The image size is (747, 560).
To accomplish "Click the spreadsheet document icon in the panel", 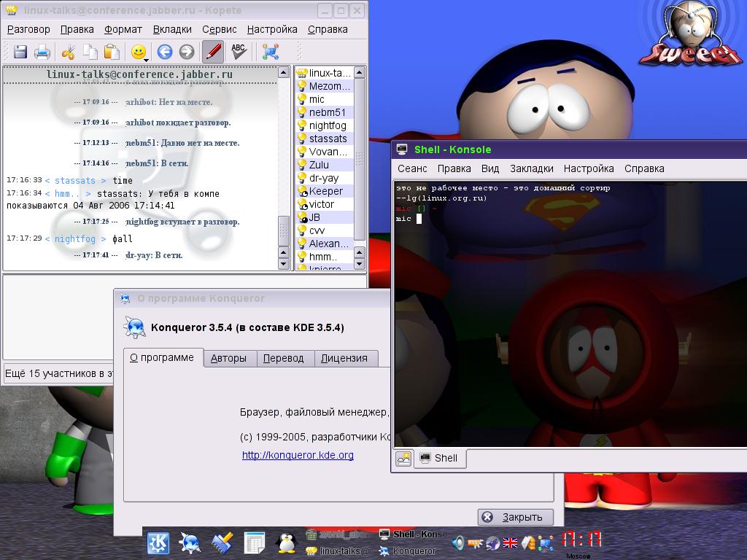I will pyautogui.click(x=255, y=542).
